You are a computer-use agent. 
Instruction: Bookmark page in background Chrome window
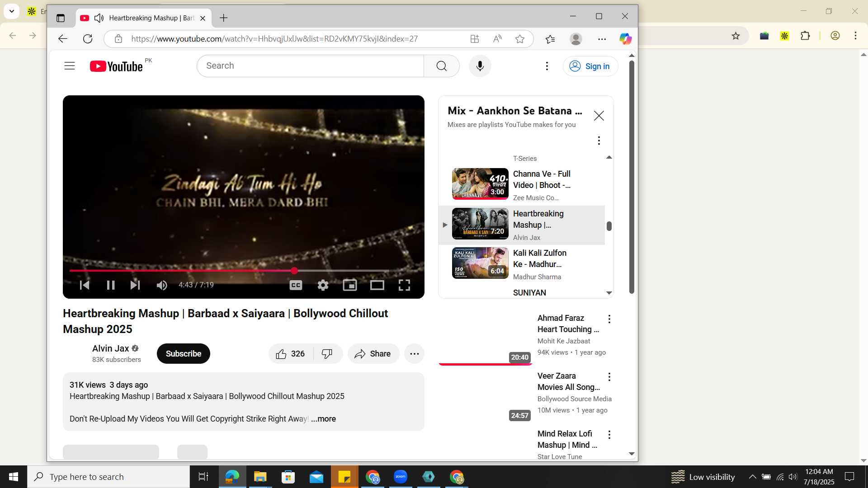tap(736, 36)
